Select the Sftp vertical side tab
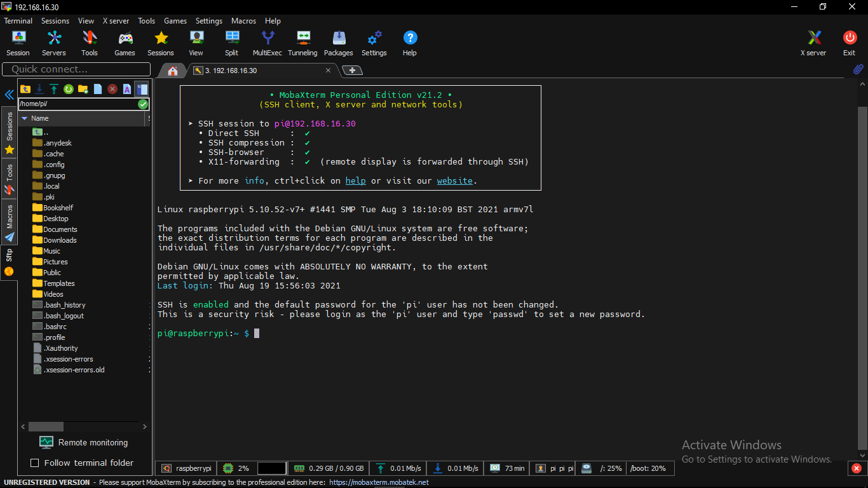Image resolution: width=868 pixels, height=488 pixels. [10, 263]
